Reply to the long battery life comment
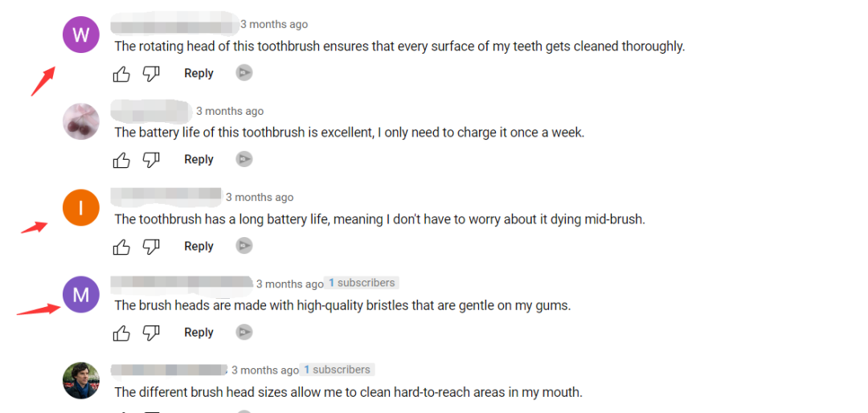The width and height of the screenshot is (868, 413). tap(199, 246)
